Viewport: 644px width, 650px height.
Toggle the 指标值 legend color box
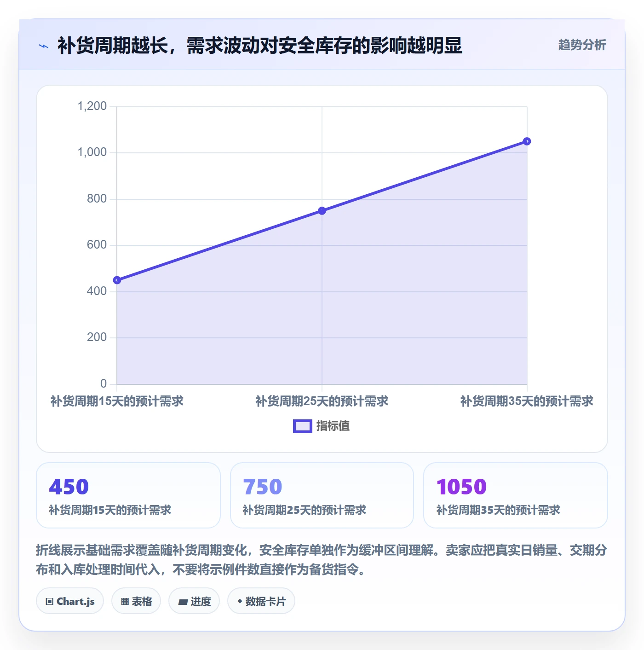(303, 426)
